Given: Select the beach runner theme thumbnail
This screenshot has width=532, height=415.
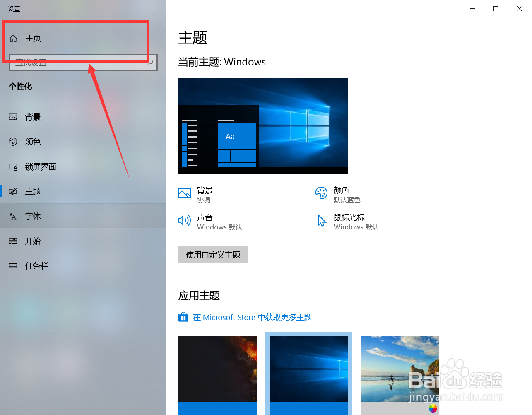Looking at the screenshot, I should pyautogui.click(x=400, y=375).
